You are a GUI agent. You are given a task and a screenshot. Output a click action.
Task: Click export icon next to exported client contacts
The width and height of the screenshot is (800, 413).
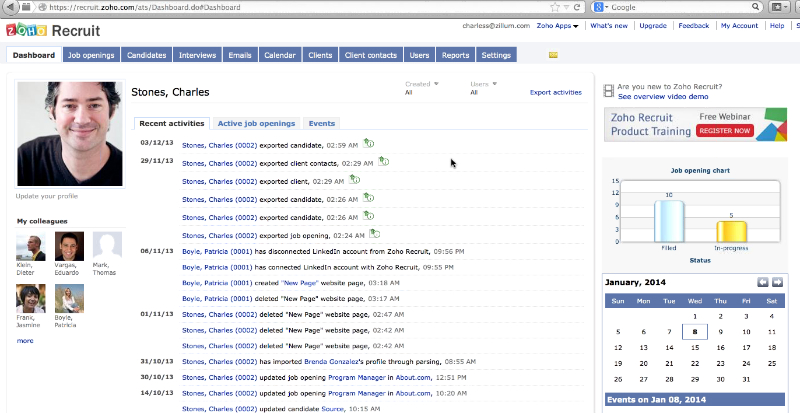(x=384, y=161)
